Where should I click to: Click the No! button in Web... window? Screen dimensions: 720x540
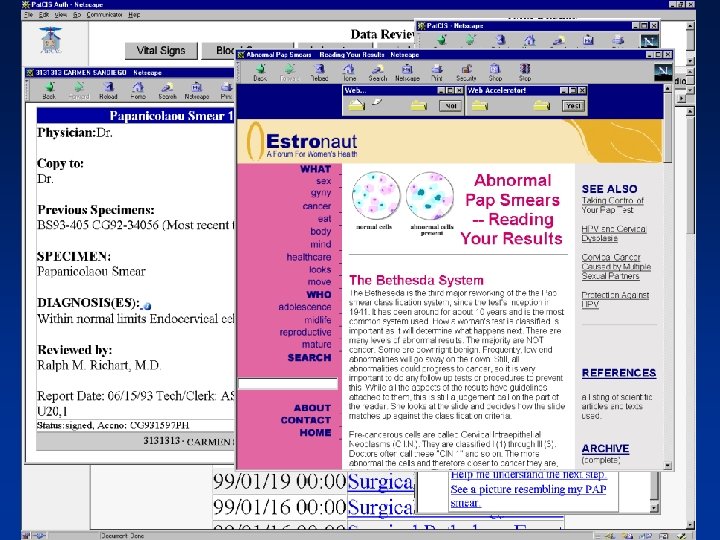(x=450, y=106)
